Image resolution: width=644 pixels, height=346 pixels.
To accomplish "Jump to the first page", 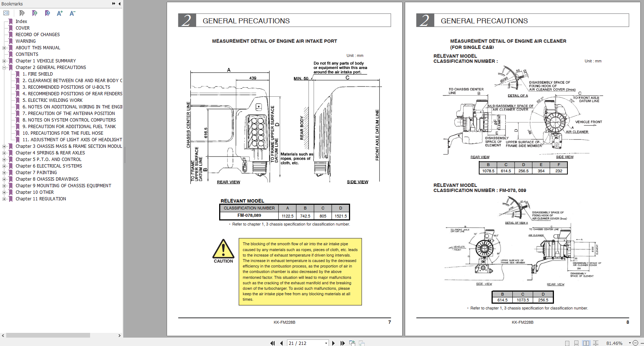I will pos(272,343).
